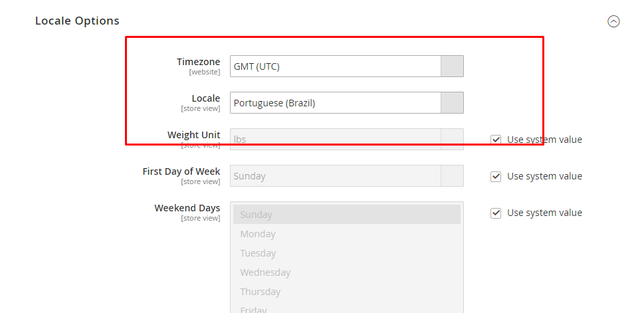This screenshot has height=313, width=644.
Task: Open the Locale dropdown showing Portuguese (Brazil)
Action: [x=336, y=103]
